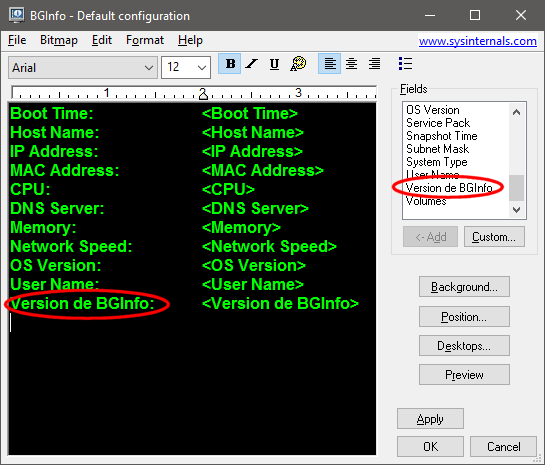The height and width of the screenshot is (465, 545).
Task: Toggle Bold formatting button
Action: 230,64
